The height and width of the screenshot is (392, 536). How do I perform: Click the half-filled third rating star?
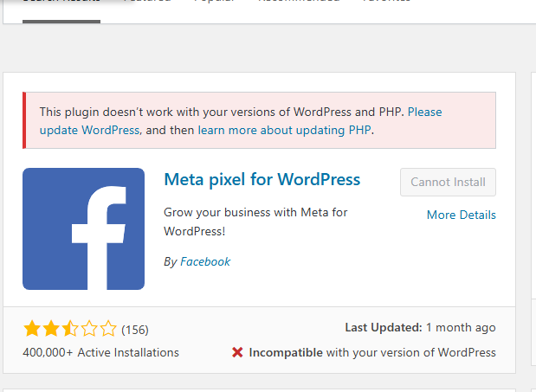pyautogui.click(x=70, y=329)
